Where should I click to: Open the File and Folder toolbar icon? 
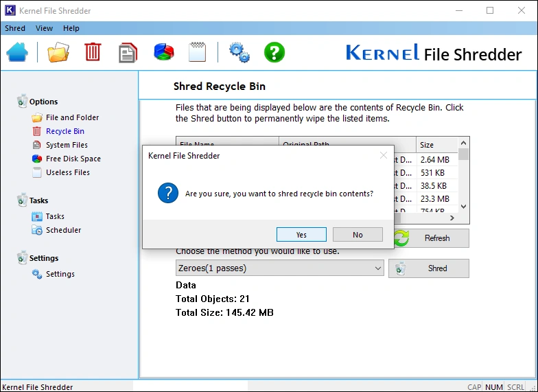click(58, 52)
